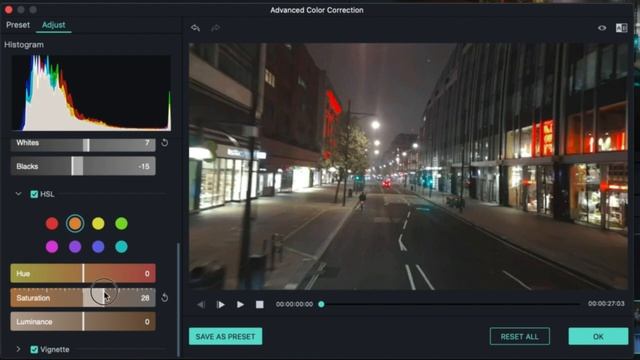Click the 00:00:27:03 duration text
Image resolution: width=640 pixels, height=360 pixels.
point(606,304)
